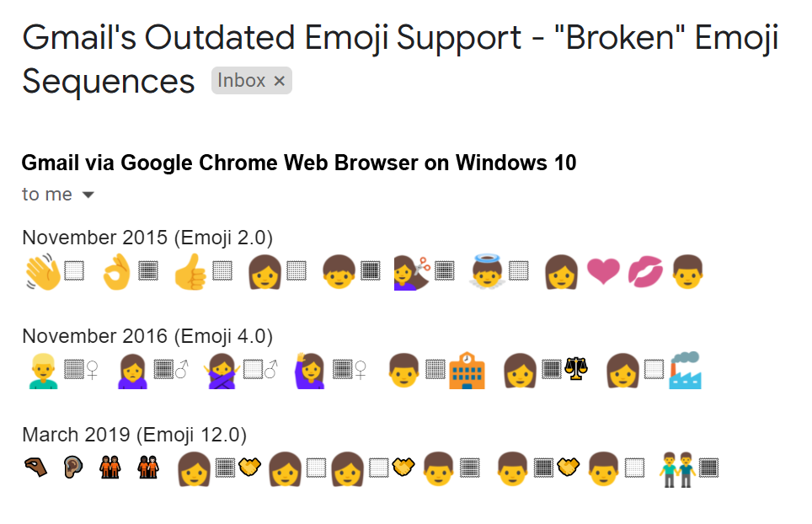Click the kiss mark lips emoji
Screen dimensions: 812x524
pos(645,271)
